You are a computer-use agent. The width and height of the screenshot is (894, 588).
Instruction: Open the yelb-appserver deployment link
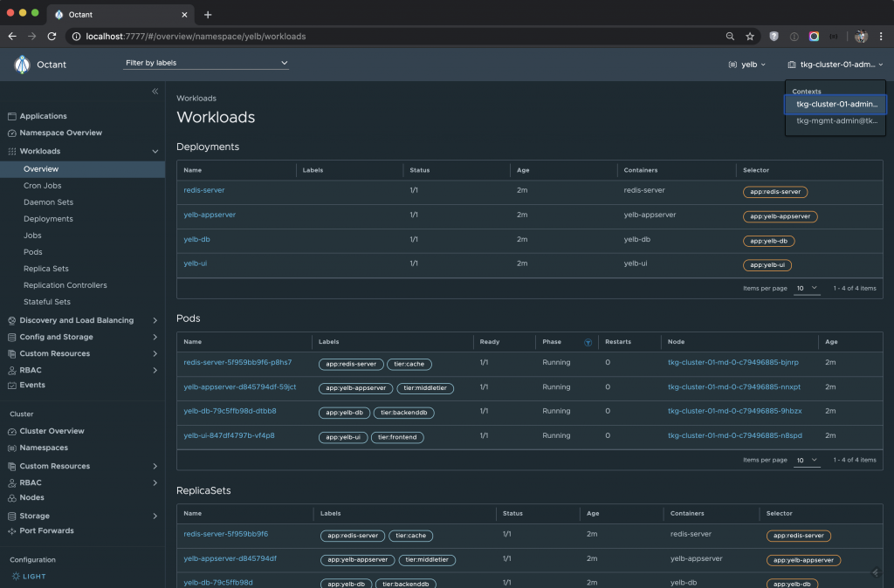pyautogui.click(x=210, y=215)
